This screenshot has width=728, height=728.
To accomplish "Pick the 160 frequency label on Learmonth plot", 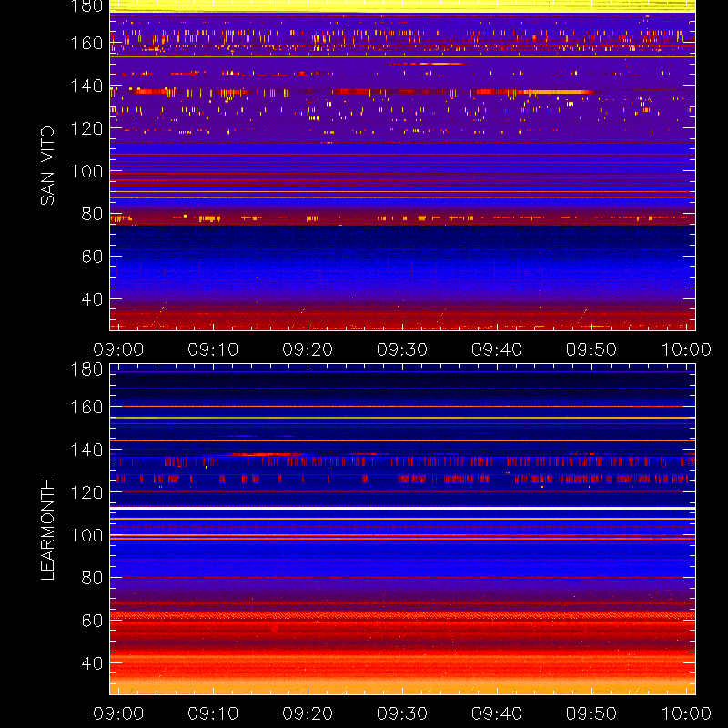I will (x=86, y=407).
